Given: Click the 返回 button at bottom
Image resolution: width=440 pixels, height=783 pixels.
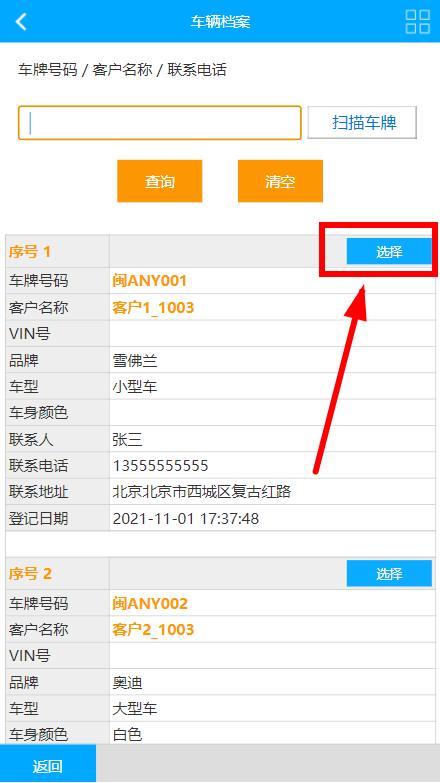Looking at the screenshot, I should [48, 765].
